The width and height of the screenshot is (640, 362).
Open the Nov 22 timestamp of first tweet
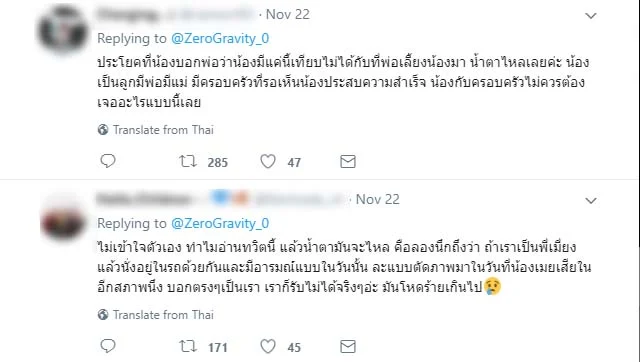288,14
